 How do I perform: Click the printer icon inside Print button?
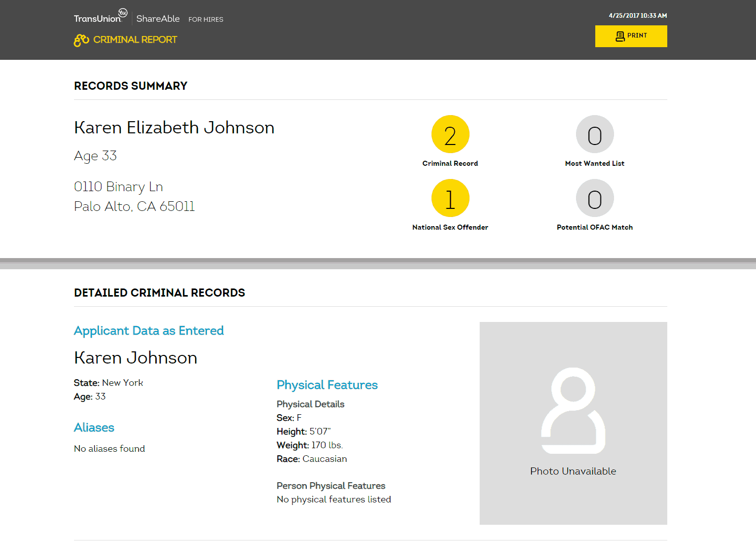(x=620, y=36)
